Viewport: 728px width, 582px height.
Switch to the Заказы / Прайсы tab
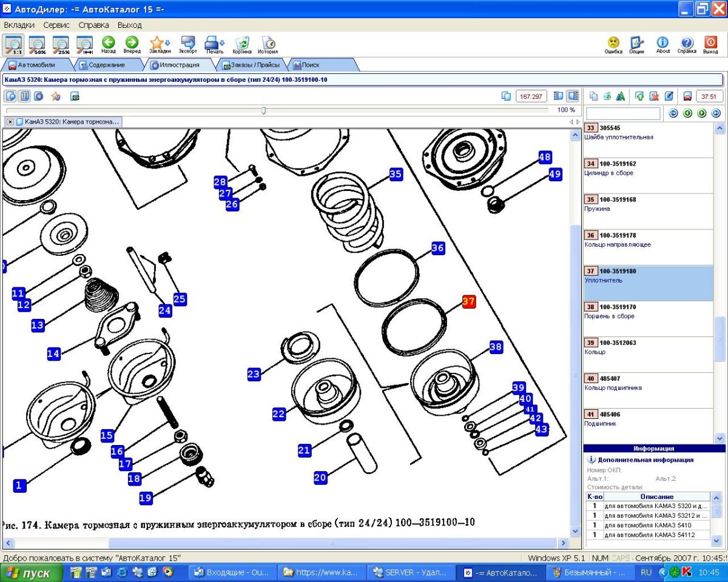tap(251, 65)
